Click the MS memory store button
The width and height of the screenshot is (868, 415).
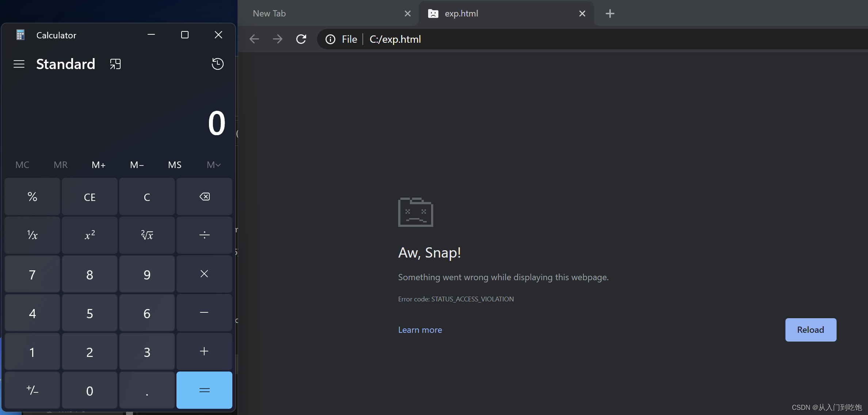pos(175,165)
